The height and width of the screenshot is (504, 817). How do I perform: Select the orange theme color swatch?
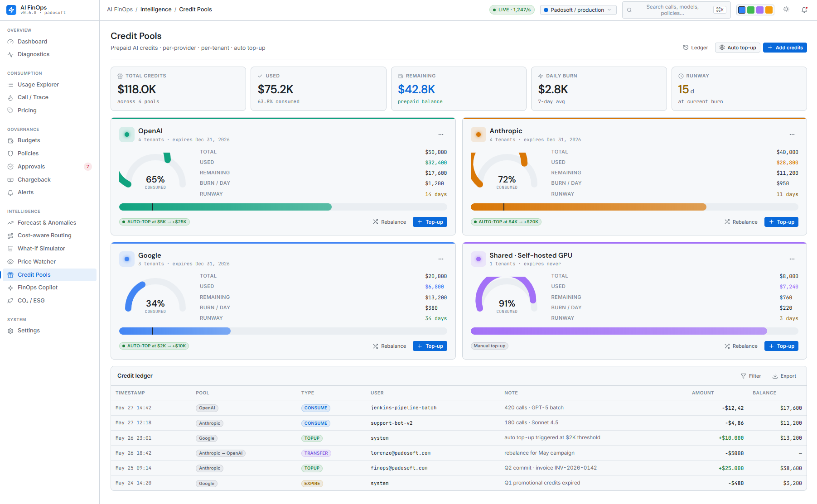[x=769, y=10]
